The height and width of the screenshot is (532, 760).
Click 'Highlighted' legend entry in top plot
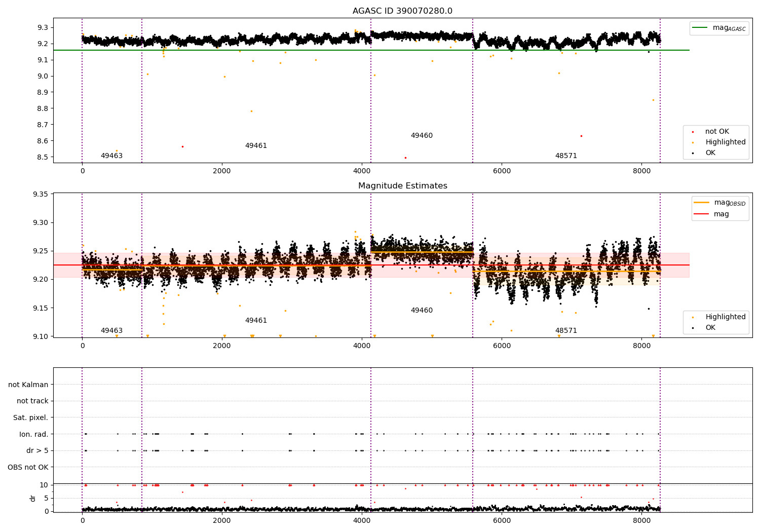click(719, 142)
